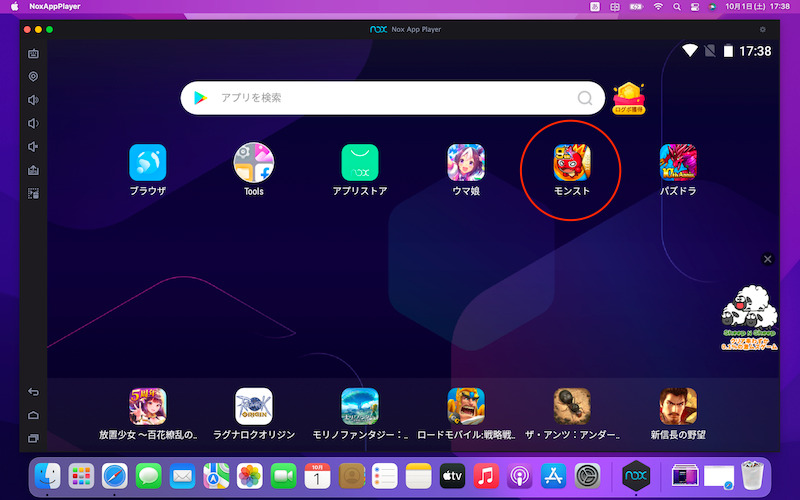Click the magnifier search icon in search bar
This screenshot has width=800, height=500.
pyautogui.click(x=585, y=98)
